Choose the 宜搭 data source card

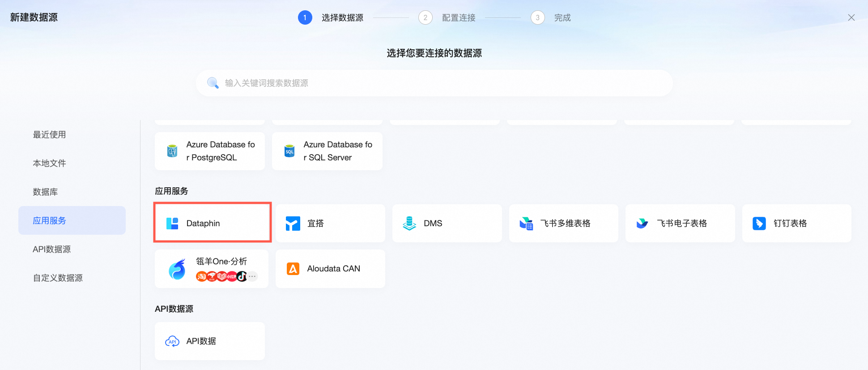[x=330, y=223]
